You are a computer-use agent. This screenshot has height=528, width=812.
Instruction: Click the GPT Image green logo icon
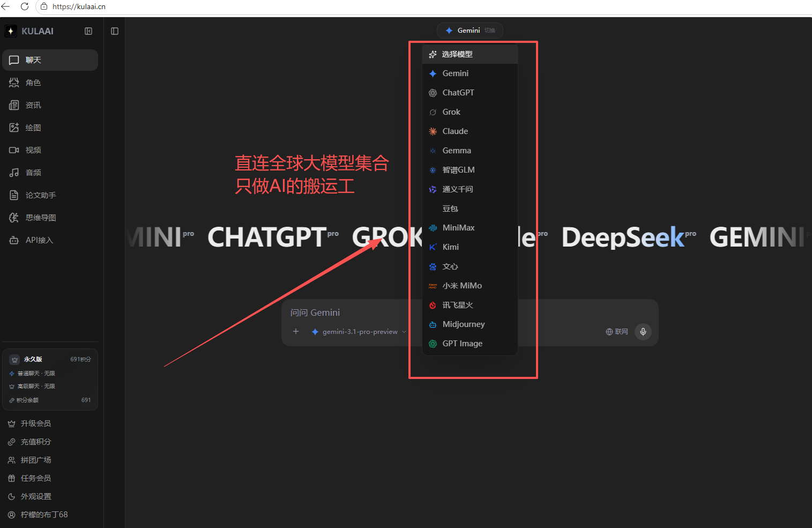pyautogui.click(x=433, y=344)
